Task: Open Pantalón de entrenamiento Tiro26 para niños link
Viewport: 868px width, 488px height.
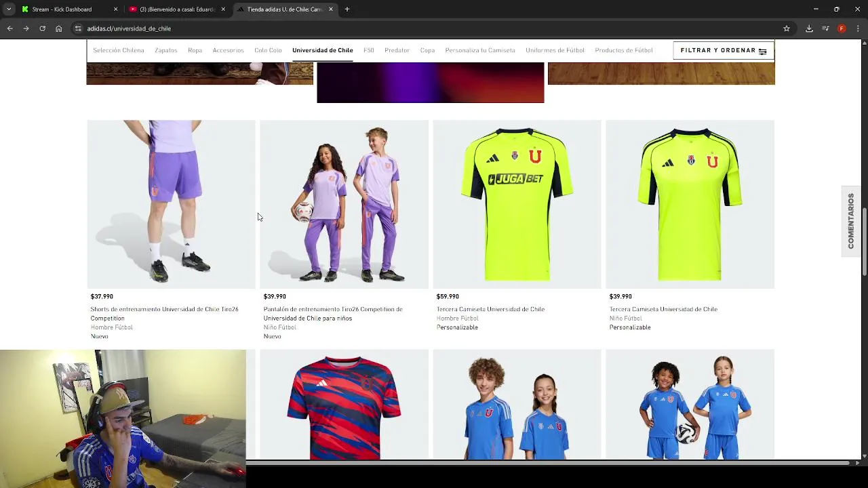Action: click(x=333, y=314)
